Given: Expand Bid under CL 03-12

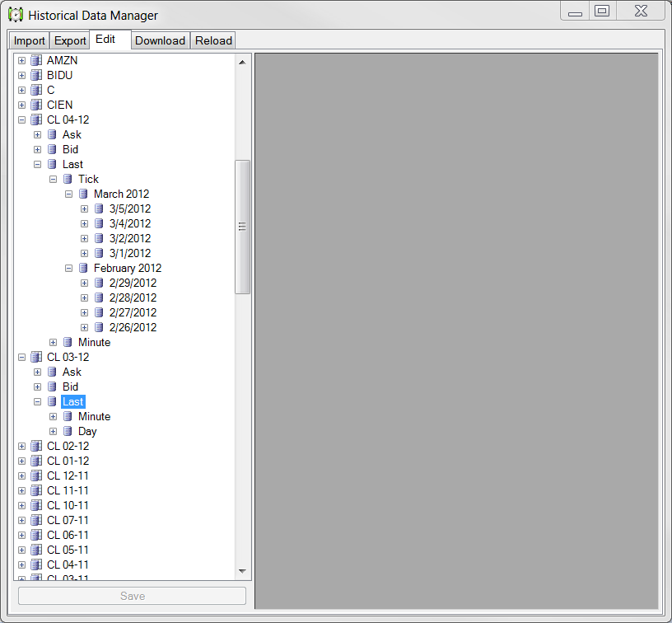Looking at the screenshot, I should point(37,386).
